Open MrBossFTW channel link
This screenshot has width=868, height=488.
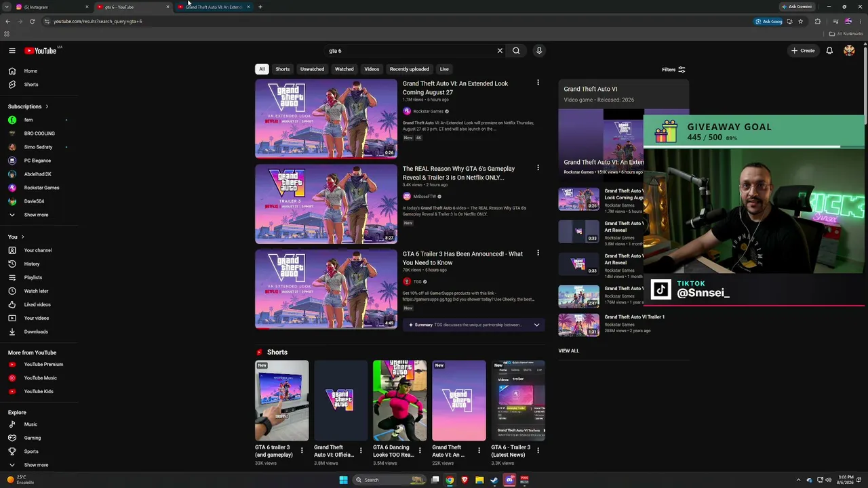425,197
